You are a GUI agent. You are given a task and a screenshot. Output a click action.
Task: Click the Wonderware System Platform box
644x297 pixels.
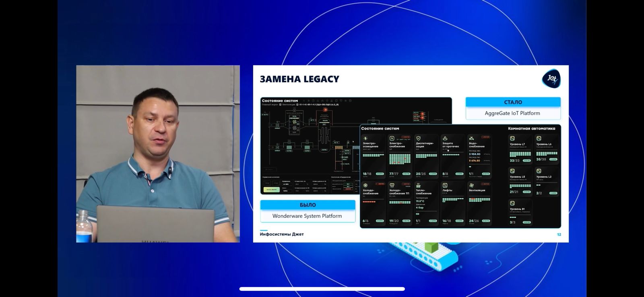(308, 216)
